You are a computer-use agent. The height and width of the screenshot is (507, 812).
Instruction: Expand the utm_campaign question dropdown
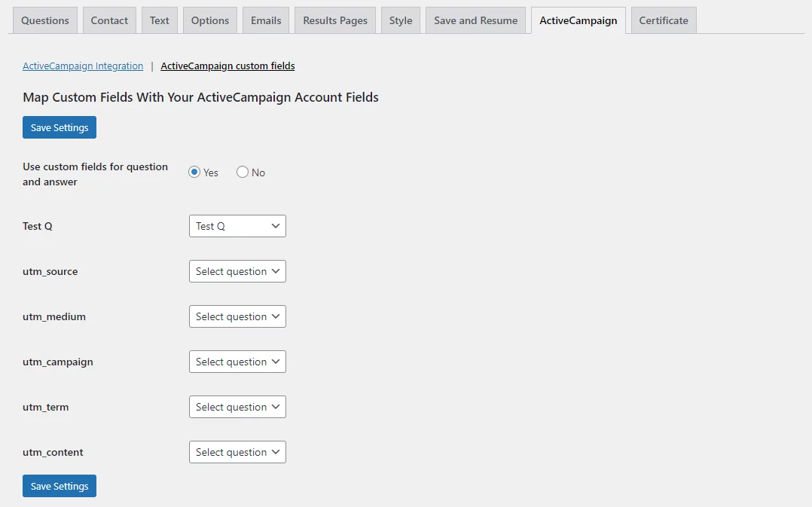pyautogui.click(x=237, y=362)
